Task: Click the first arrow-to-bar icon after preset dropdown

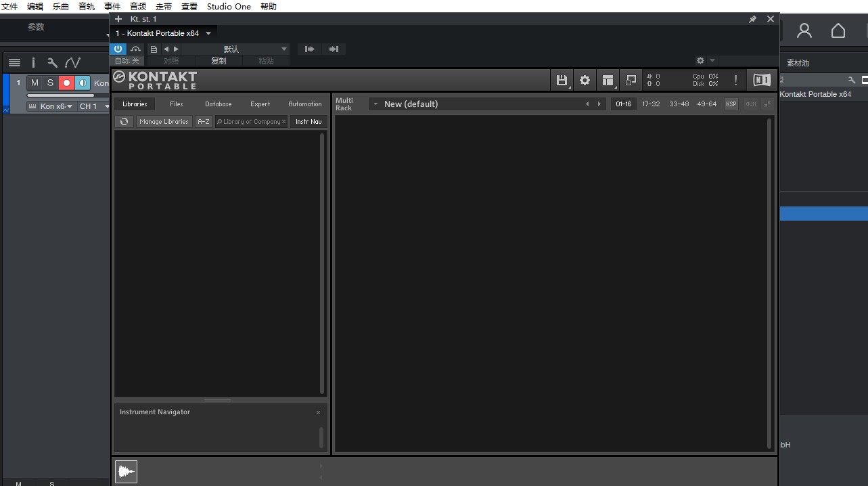Action: (x=310, y=49)
